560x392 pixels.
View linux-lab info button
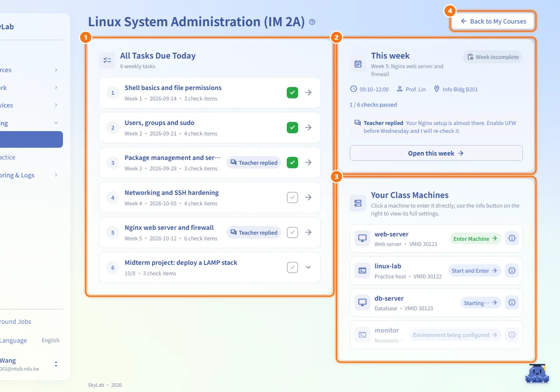[x=512, y=271]
